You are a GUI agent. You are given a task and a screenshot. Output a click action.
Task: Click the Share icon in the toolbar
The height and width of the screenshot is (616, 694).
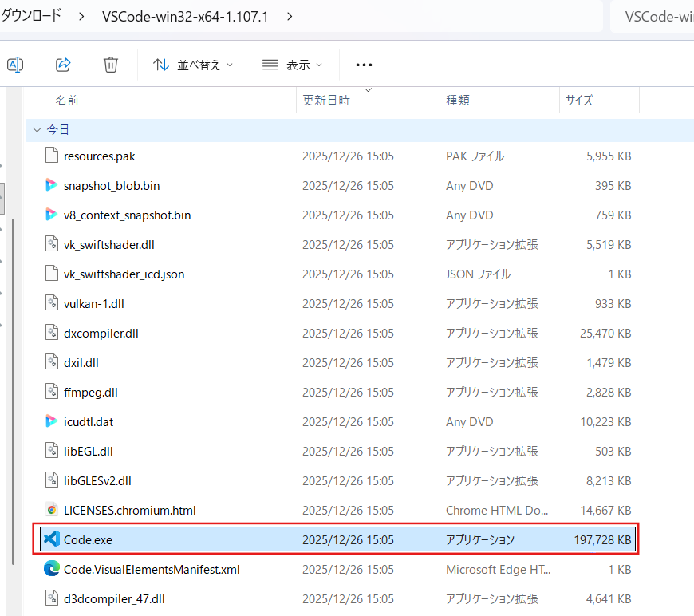[63, 65]
